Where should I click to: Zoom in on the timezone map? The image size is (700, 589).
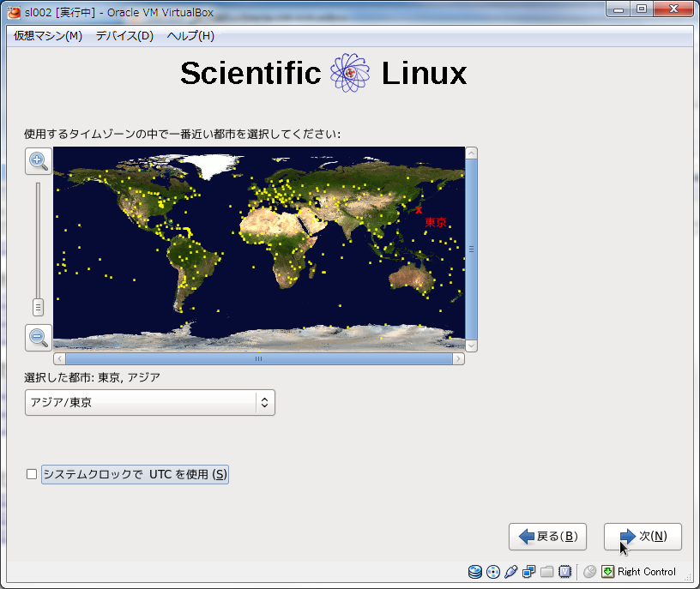coord(39,161)
